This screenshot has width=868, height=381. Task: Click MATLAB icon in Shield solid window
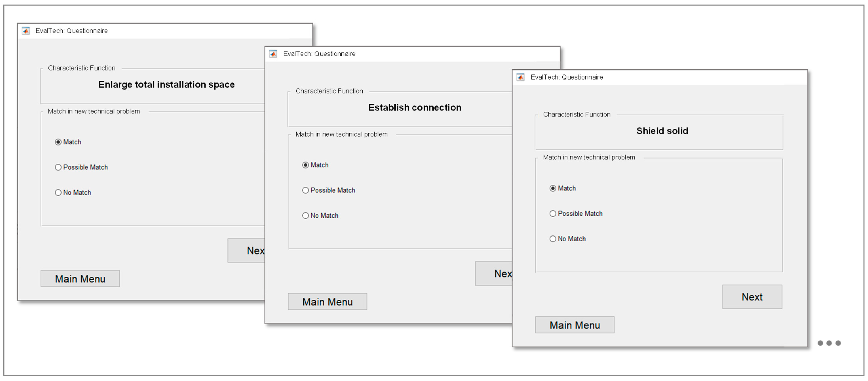coord(521,77)
